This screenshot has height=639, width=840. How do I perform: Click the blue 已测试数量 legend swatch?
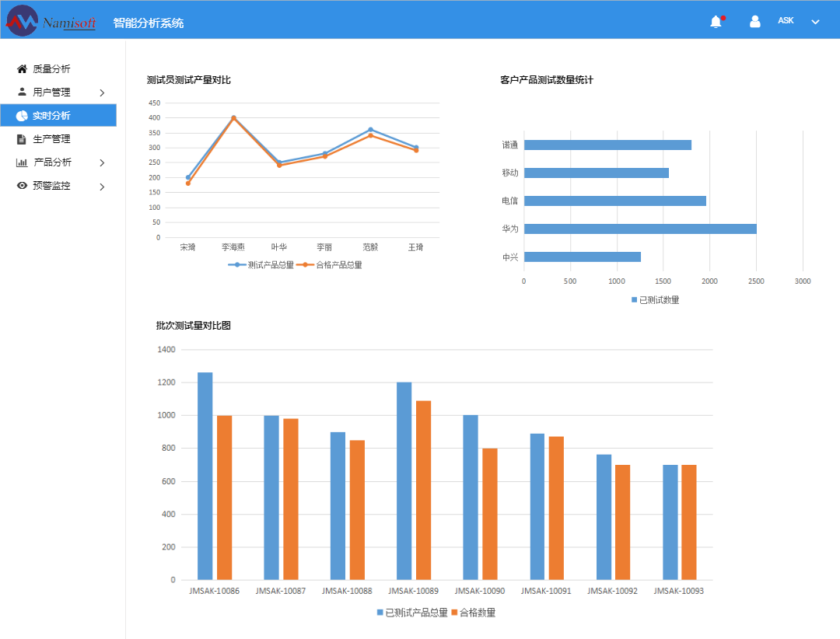coord(634,300)
